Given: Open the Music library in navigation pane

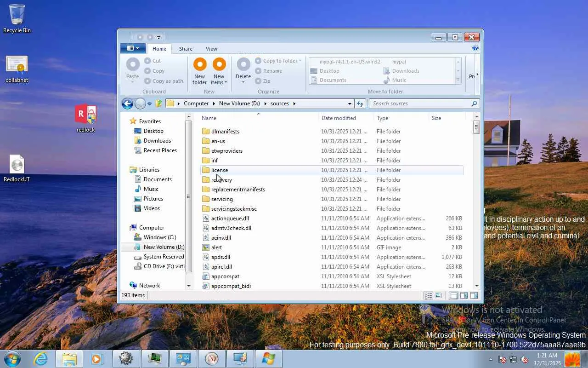Looking at the screenshot, I should point(151,189).
